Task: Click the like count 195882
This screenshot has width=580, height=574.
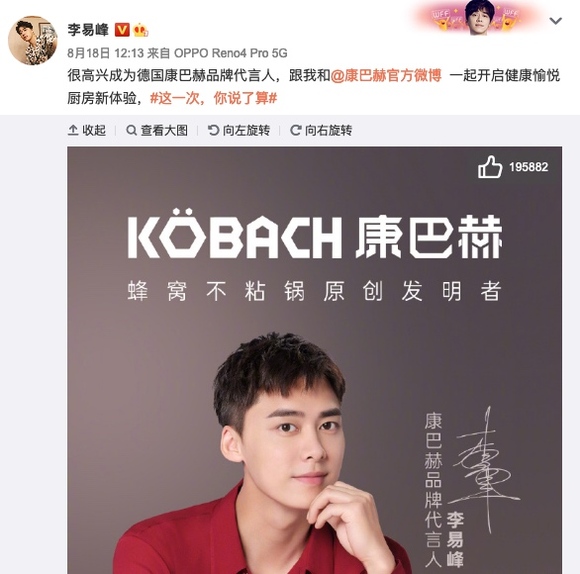Action: (529, 167)
